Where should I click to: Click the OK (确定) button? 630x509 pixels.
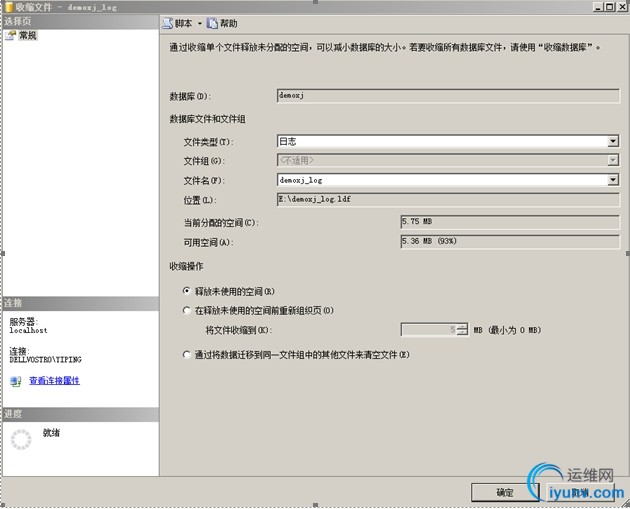505,493
